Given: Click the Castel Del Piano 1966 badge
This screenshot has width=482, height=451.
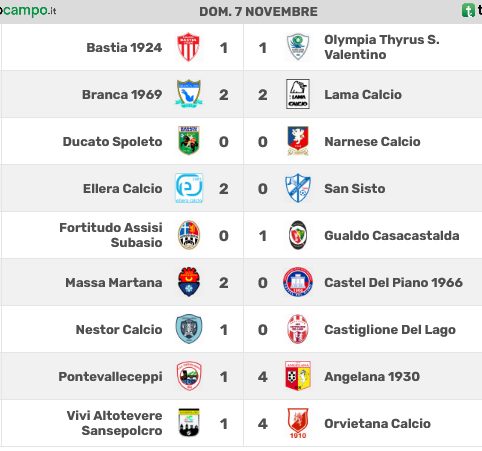Looking at the screenshot, I should 298,282.
